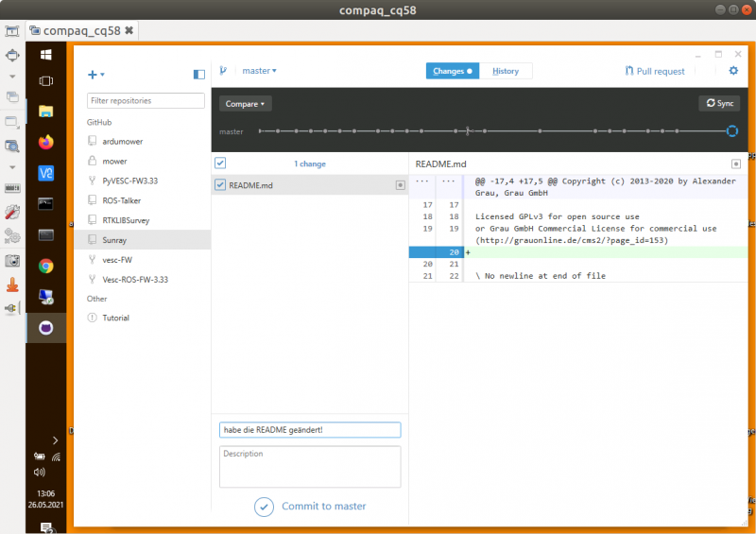Viewport: 756px width, 534px height.
Task: Click the preferences gears icon in left toolbar
Action: point(12,236)
